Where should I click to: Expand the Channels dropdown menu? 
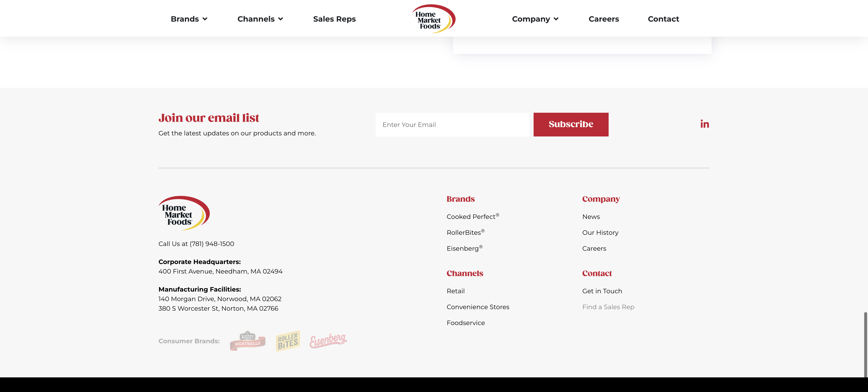pos(260,19)
